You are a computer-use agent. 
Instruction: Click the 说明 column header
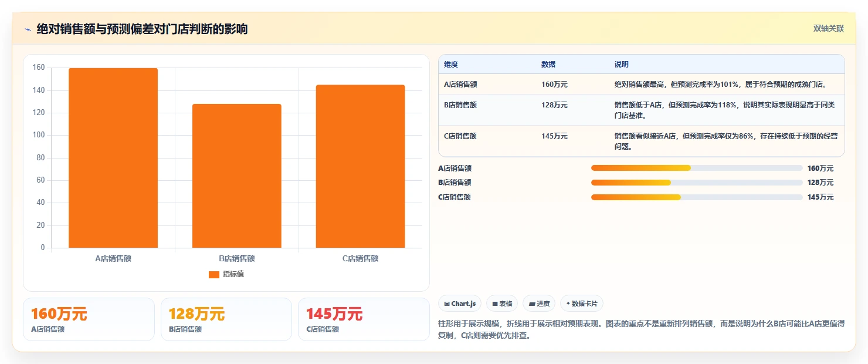coord(622,65)
